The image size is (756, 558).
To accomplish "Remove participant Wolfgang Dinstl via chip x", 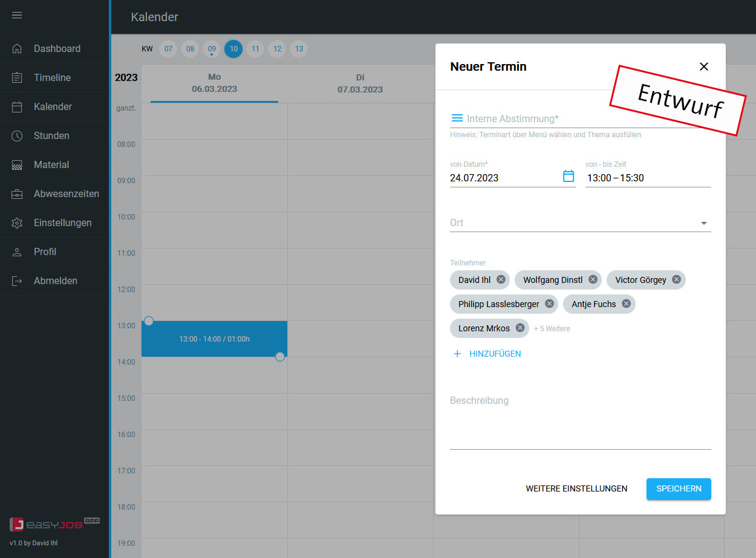I will pos(592,279).
